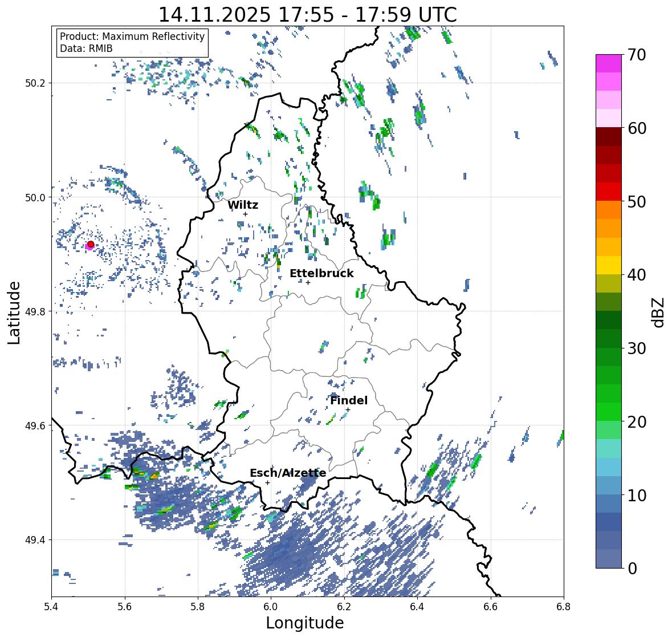
Task: Click the Esch/Alzette city label
Action: [288, 473]
